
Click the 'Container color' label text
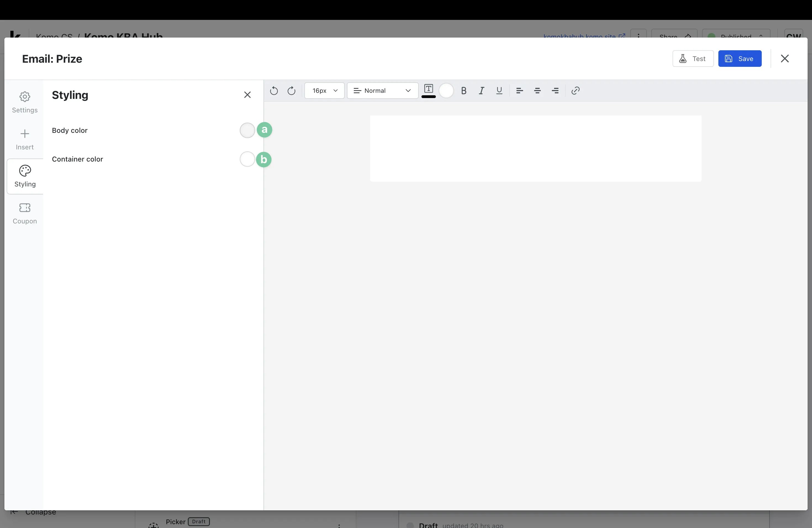pyautogui.click(x=77, y=159)
